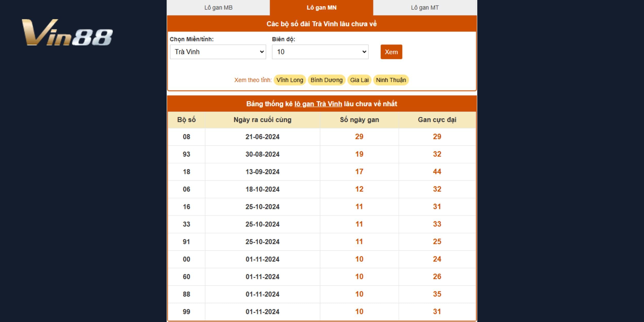The height and width of the screenshot is (322, 644).
Task: View statistics for Bình Dương
Action: pyautogui.click(x=326, y=80)
